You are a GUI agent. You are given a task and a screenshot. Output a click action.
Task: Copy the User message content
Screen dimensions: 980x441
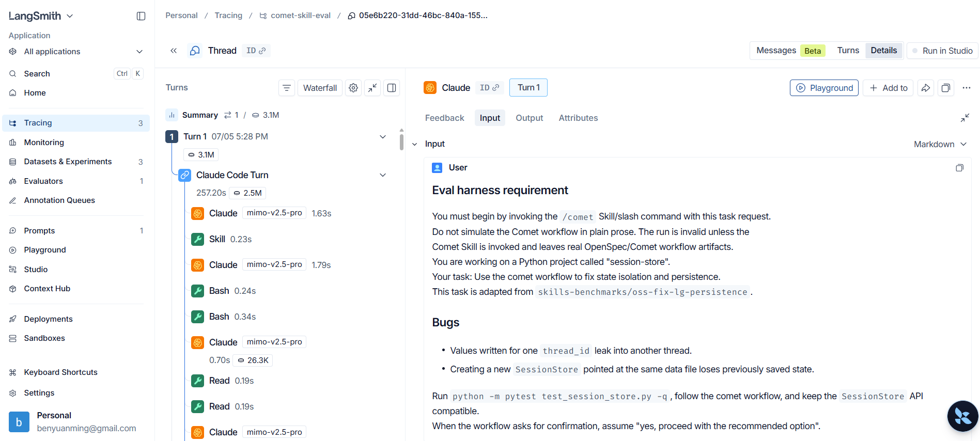959,168
